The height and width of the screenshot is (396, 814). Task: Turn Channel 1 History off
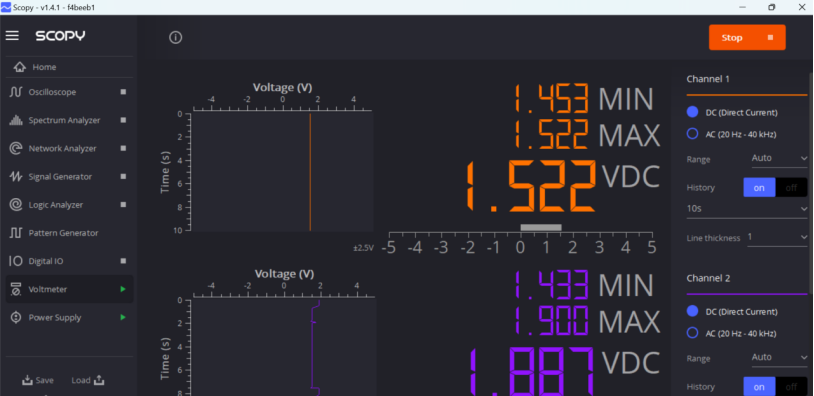791,187
